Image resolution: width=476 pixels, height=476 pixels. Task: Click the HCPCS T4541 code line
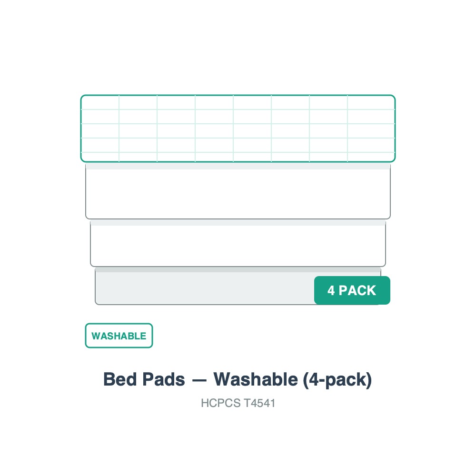pos(238,403)
